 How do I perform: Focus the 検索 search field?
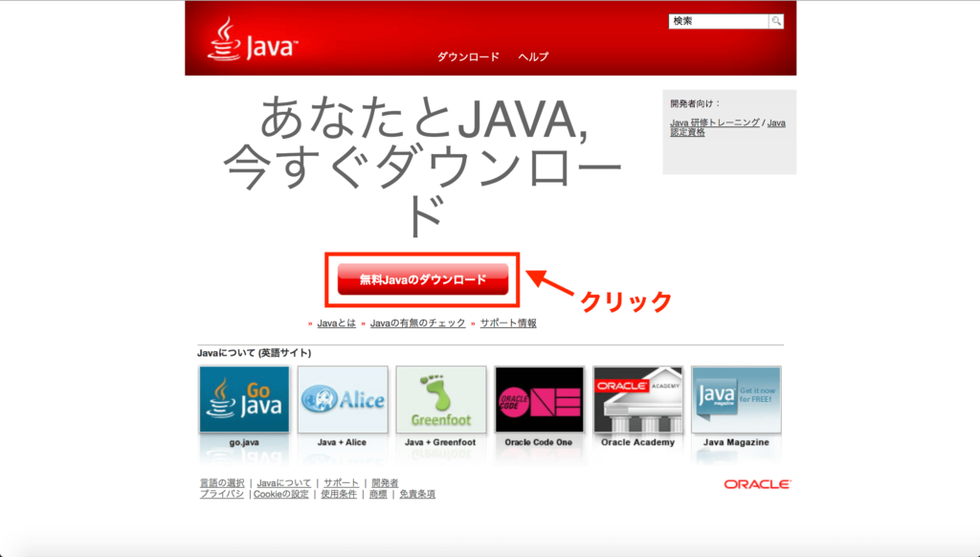click(719, 21)
